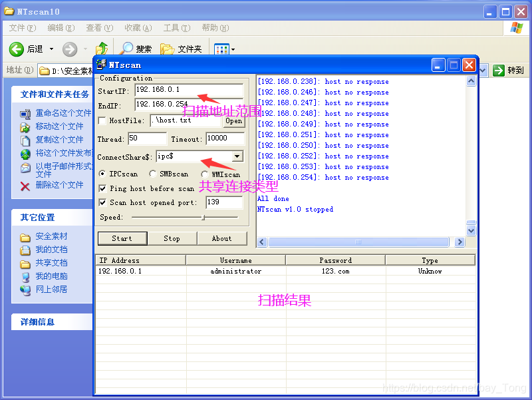Toggle Scan host opened port checkbox
The image size is (532, 400).
102,203
